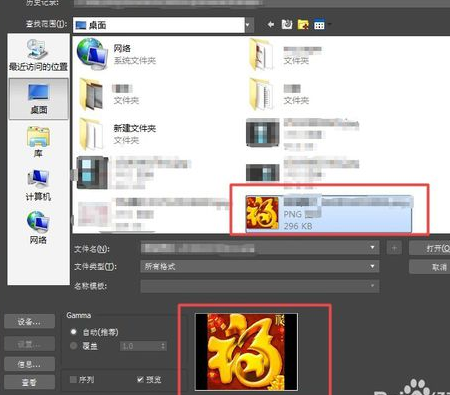450x395 pixels.
Task: Select Gamma 自动(推荐) radio button
Action: click(73, 332)
